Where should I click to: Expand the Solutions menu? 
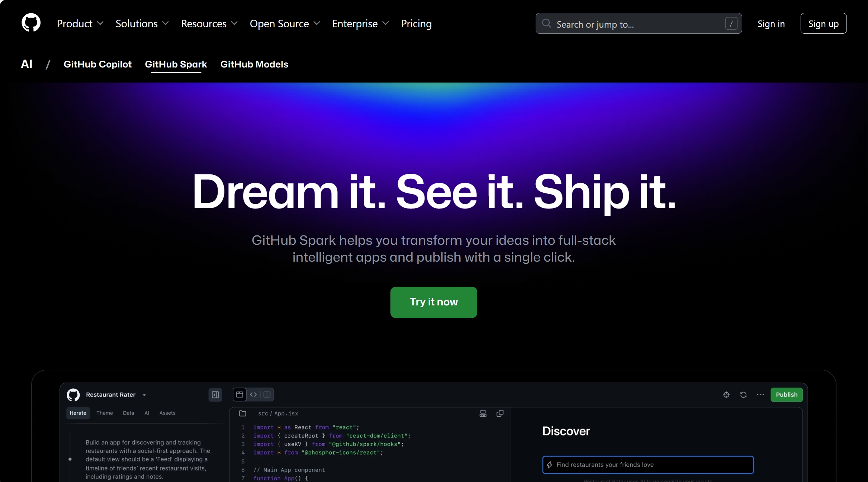(x=142, y=24)
